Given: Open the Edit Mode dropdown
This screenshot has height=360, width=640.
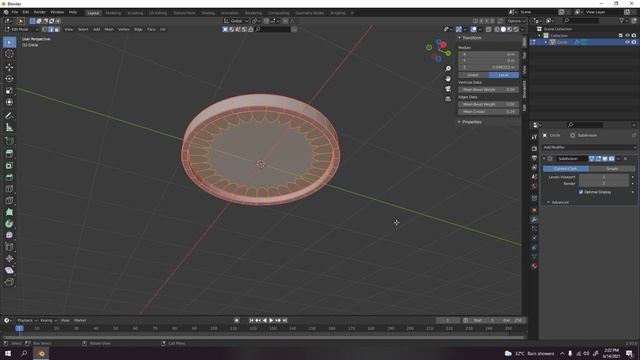Looking at the screenshot, I should pos(21,29).
